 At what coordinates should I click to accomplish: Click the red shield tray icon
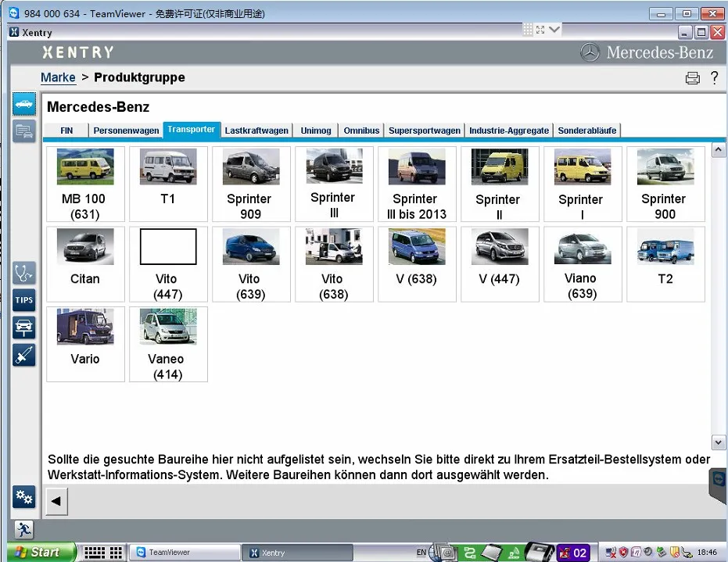(623, 553)
